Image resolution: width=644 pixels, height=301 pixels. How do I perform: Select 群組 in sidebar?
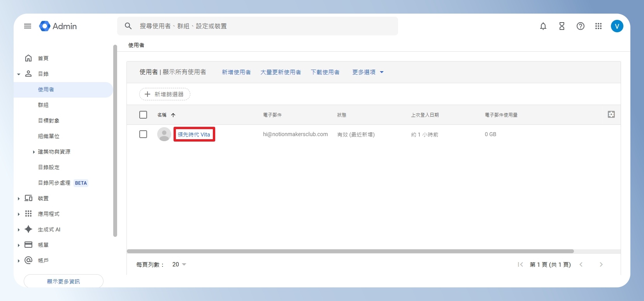point(43,105)
